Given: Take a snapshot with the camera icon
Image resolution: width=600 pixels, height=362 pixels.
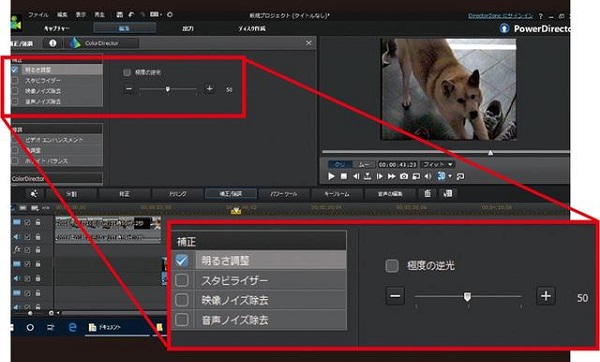Looking at the screenshot, I should click(404, 176).
